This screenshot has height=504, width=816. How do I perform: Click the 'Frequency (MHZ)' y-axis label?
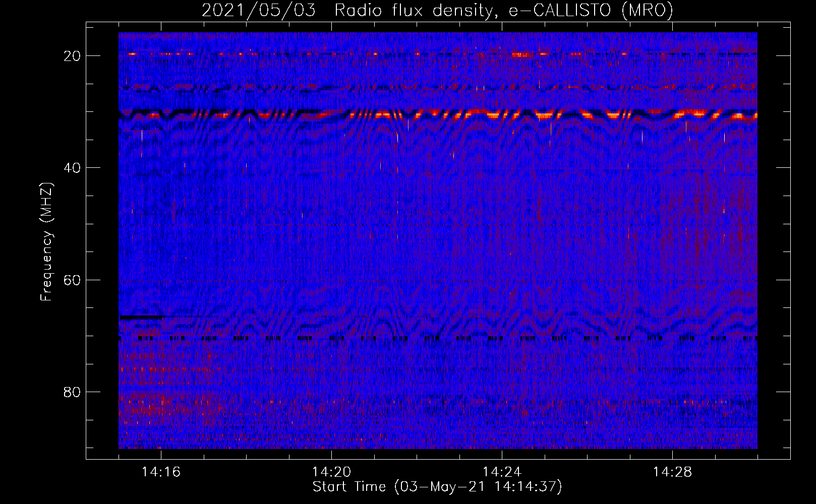tap(46, 242)
